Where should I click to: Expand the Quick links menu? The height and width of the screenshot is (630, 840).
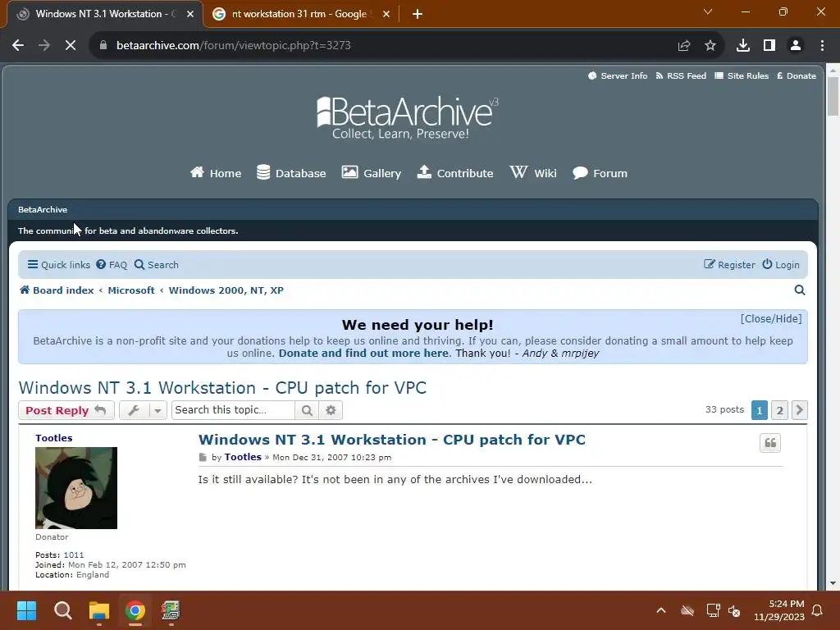[x=59, y=265]
